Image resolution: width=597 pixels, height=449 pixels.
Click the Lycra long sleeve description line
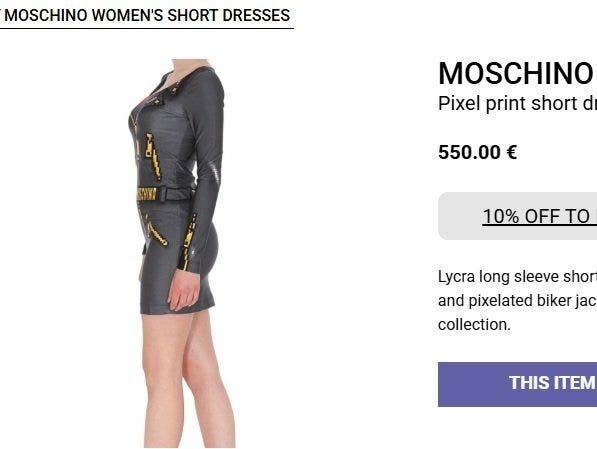pos(517,277)
